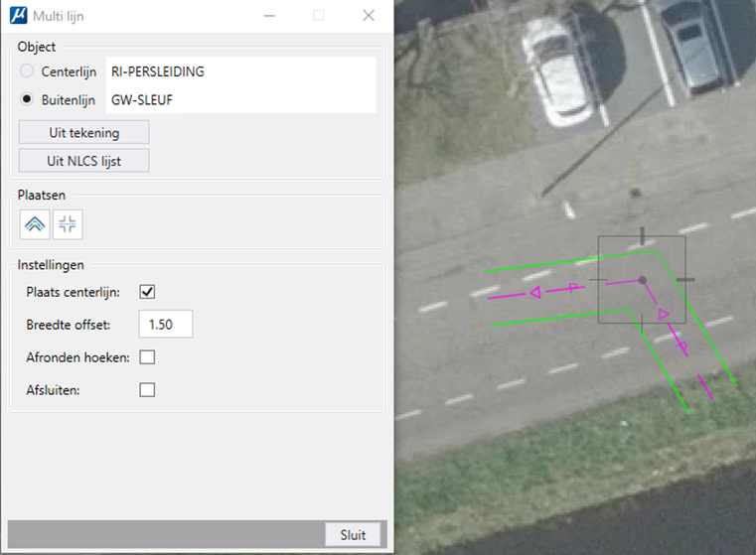756x555 pixels.
Task: Click the RI-PERSLEIDING object field
Action: [x=241, y=71]
